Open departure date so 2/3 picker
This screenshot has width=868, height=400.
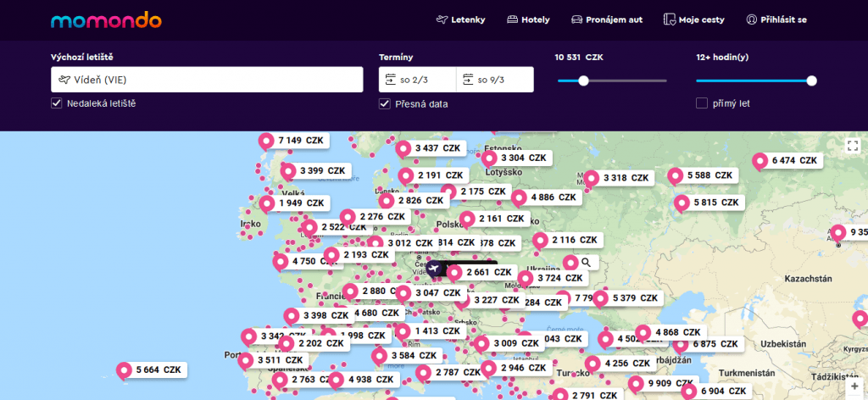417,80
